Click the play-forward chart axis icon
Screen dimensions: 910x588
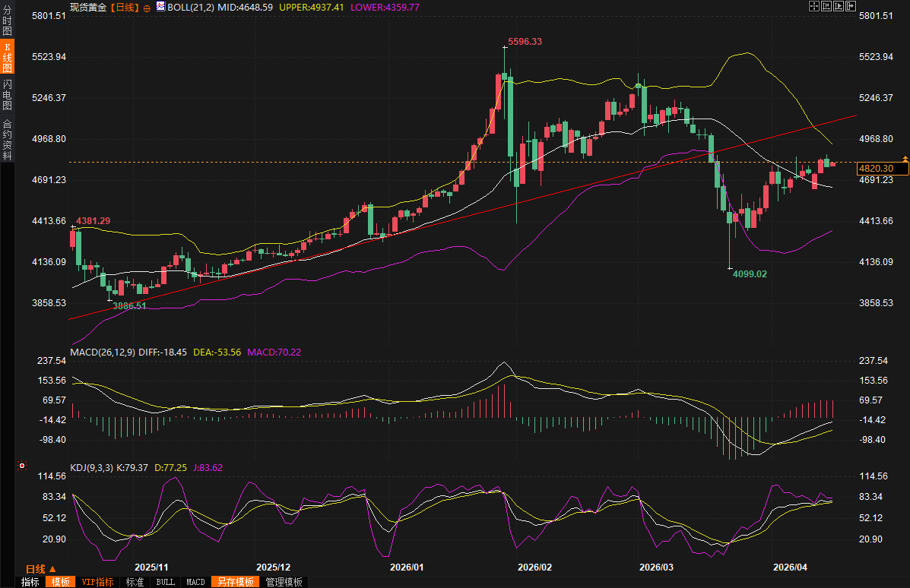839,6
